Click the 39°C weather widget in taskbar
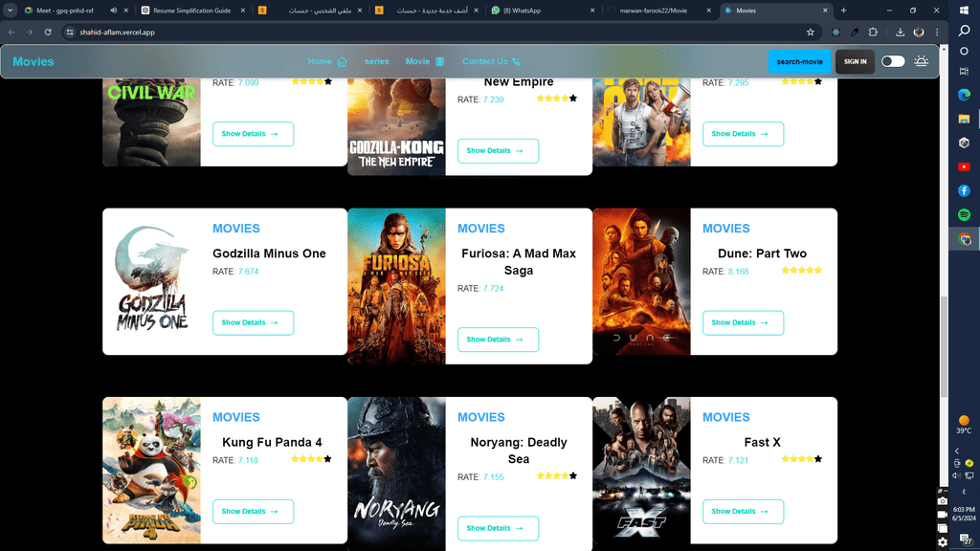The image size is (980, 551). tap(964, 425)
